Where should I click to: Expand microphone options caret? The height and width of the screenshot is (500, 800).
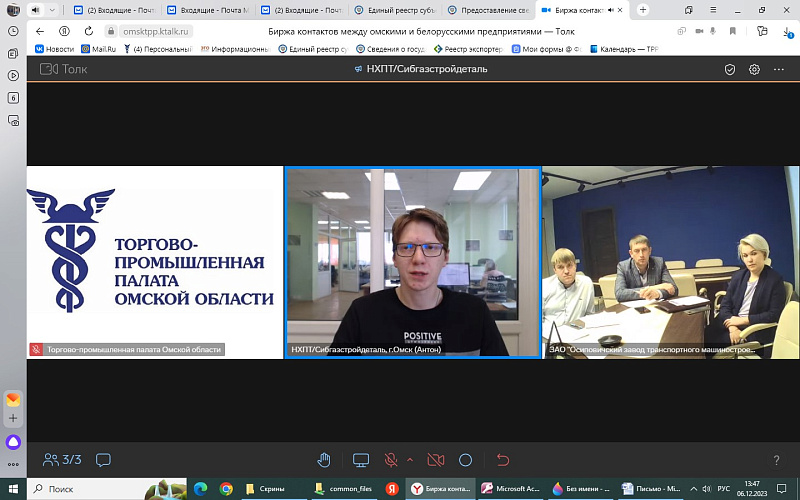410,460
